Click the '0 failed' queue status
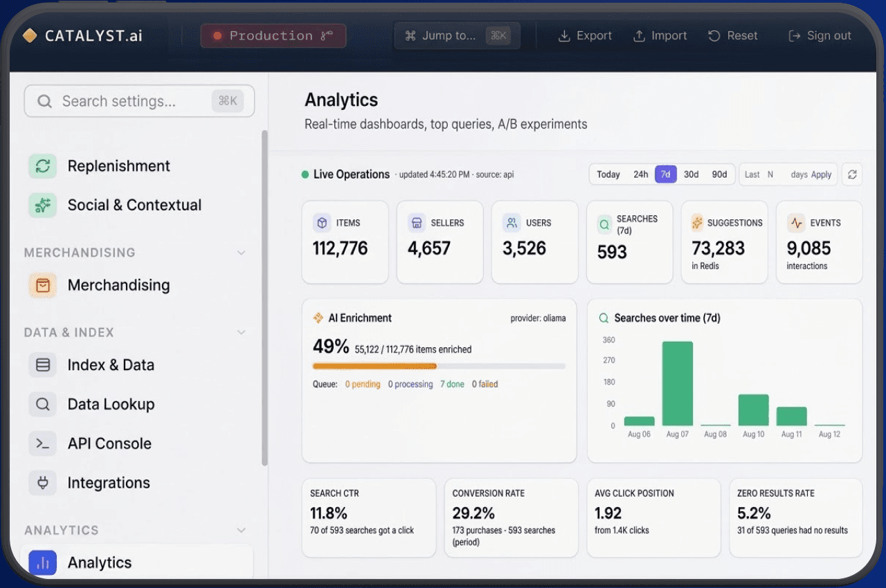This screenshot has width=886, height=588. coord(485,384)
